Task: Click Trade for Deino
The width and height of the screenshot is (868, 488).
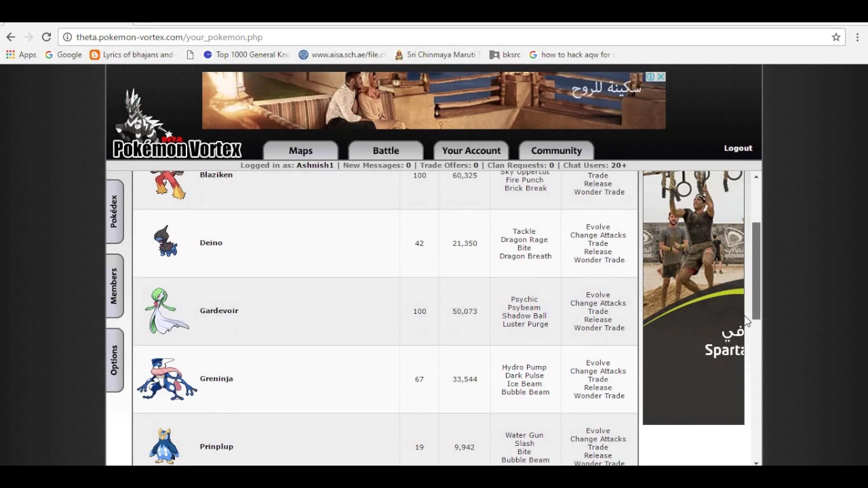Action: 598,243
